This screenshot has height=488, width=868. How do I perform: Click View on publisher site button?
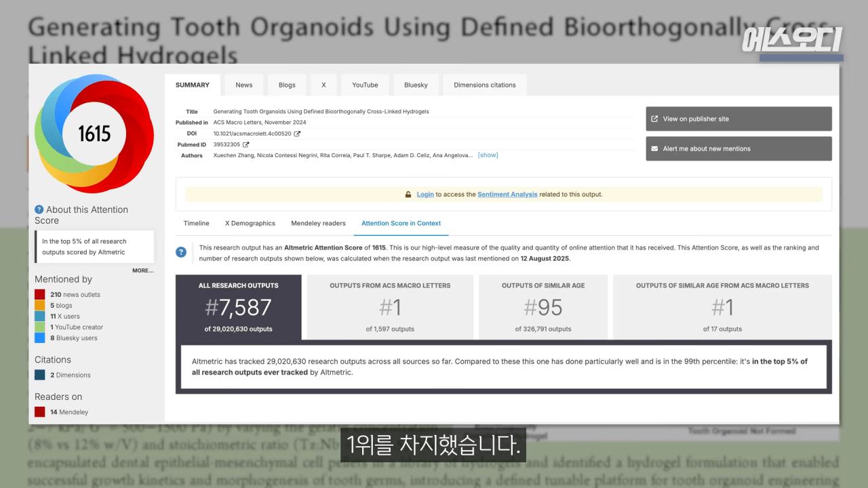click(x=738, y=119)
